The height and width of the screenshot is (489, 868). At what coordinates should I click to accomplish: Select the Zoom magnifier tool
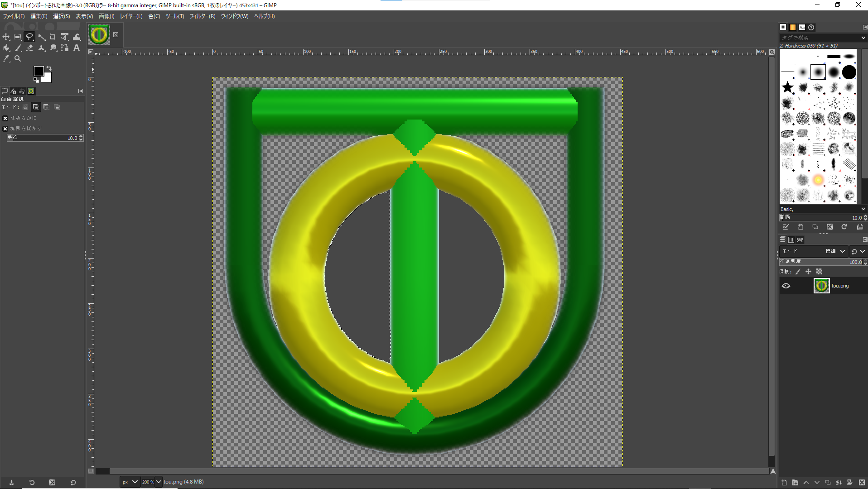point(18,59)
